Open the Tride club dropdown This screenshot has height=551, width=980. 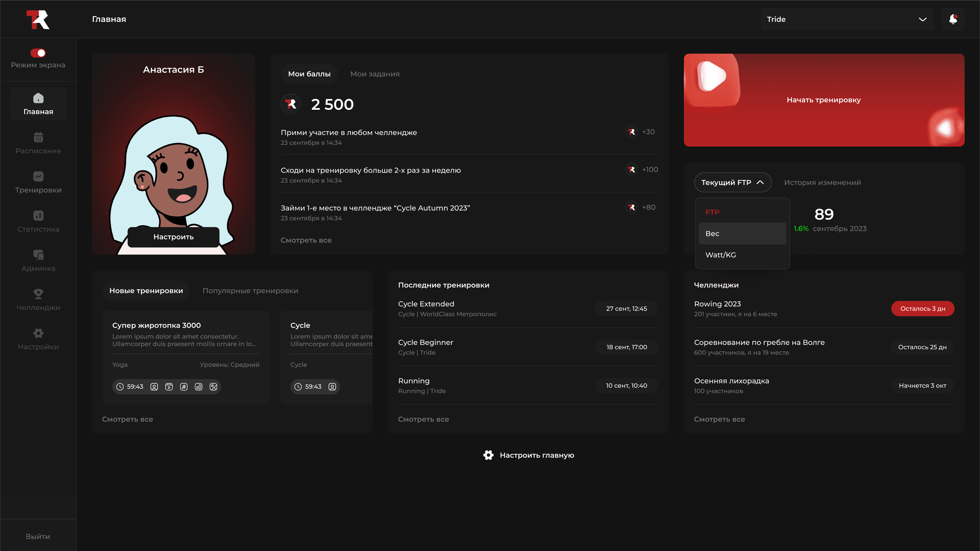point(847,19)
